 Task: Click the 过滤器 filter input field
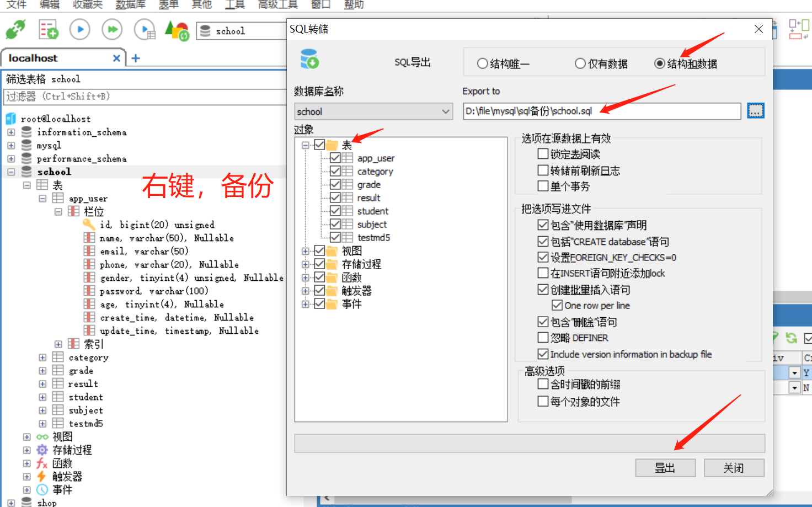pyautogui.click(x=145, y=97)
